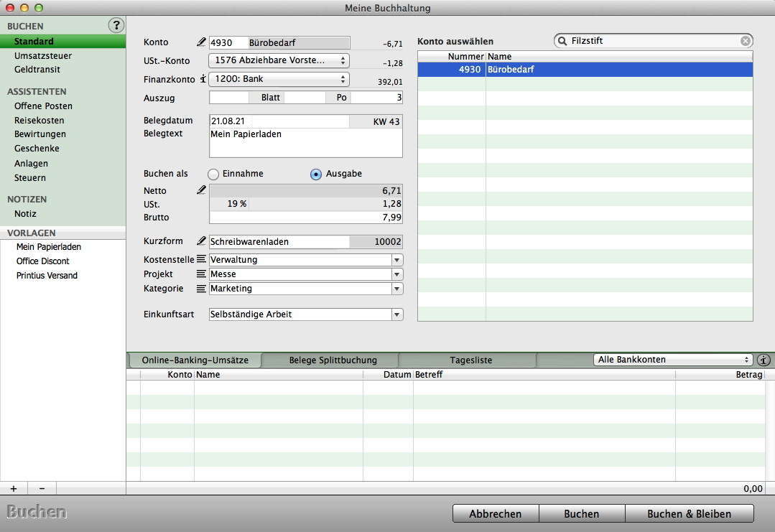This screenshot has height=532, width=775.
Task: Open the Tagesliste tab
Action: (x=470, y=360)
